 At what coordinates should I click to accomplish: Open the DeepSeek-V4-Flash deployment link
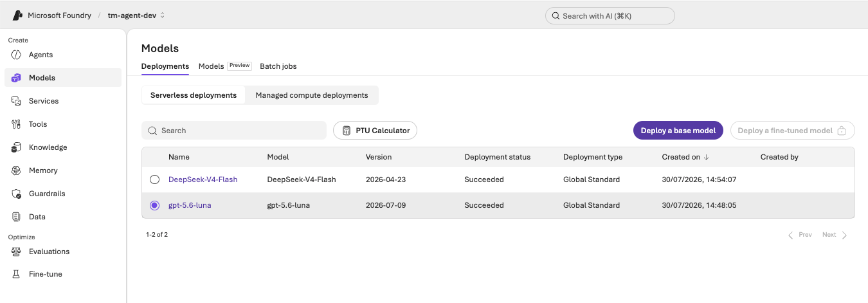point(203,179)
